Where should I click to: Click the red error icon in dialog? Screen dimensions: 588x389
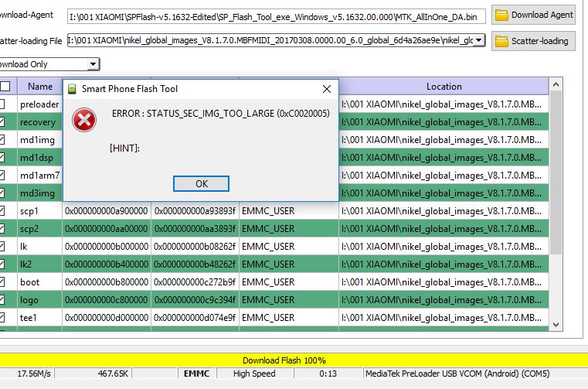[x=83, y=120]
